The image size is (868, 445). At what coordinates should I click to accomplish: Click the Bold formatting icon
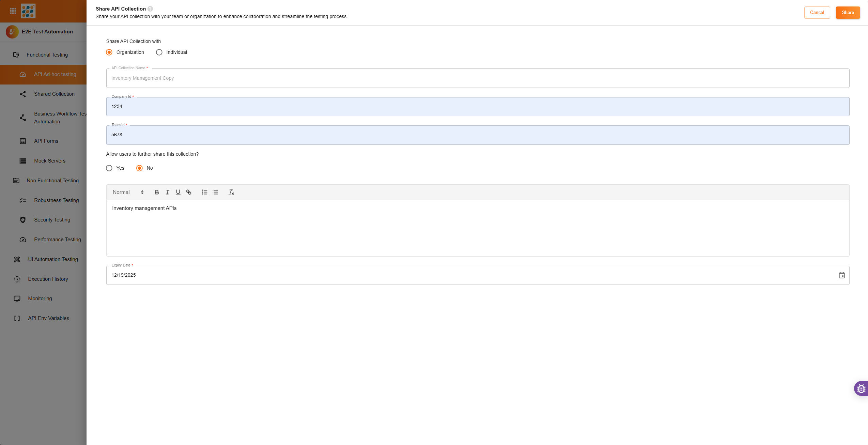[157, 192]
